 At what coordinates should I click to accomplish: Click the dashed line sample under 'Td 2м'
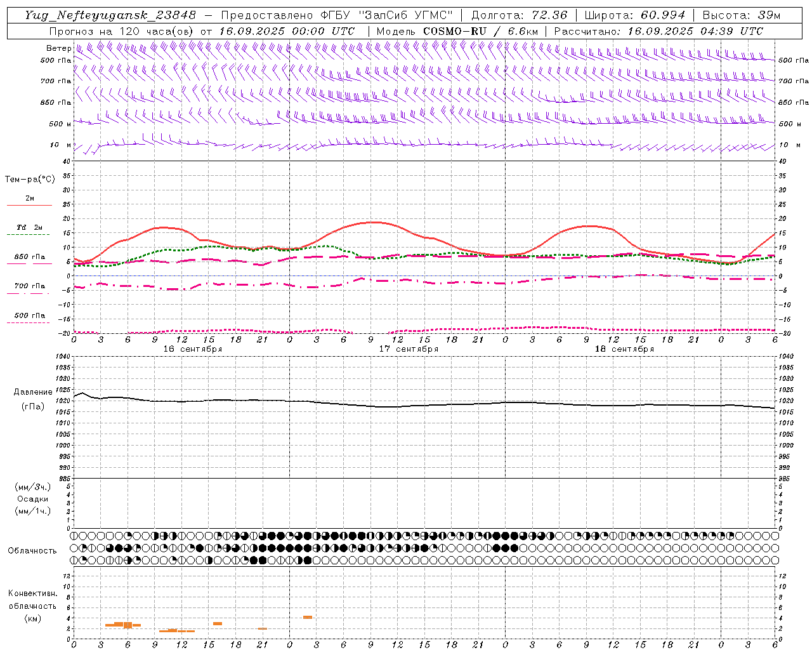pos(29,234)
